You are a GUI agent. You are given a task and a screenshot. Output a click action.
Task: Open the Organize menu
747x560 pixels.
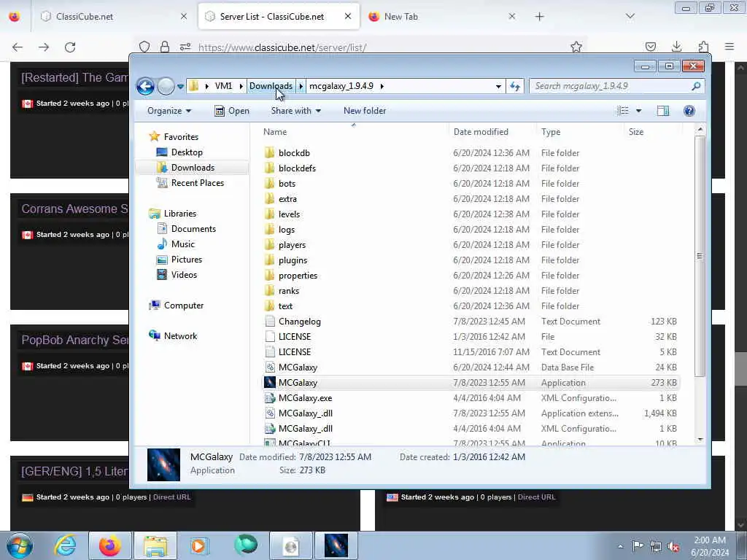pos(169,111)
